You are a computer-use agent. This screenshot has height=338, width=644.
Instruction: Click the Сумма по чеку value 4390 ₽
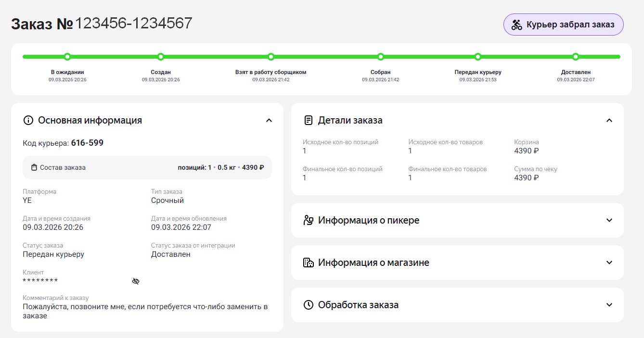pos(527,178)
